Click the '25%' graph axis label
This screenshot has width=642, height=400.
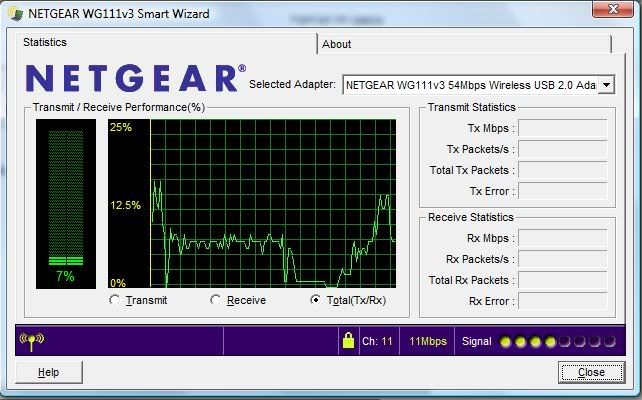coord(121,127)
